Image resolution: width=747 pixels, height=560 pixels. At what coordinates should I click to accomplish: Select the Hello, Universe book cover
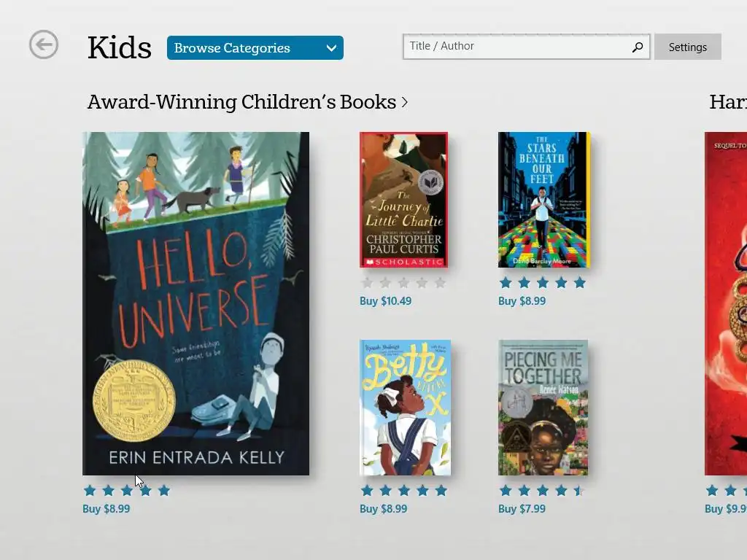[196, 303]
